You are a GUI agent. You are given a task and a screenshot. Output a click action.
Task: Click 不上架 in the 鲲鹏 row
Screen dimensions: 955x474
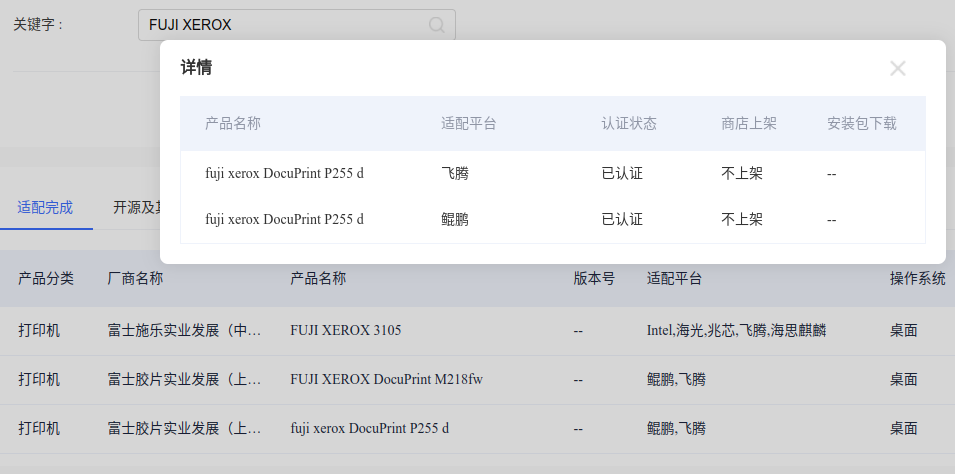(x=742, y=219)
